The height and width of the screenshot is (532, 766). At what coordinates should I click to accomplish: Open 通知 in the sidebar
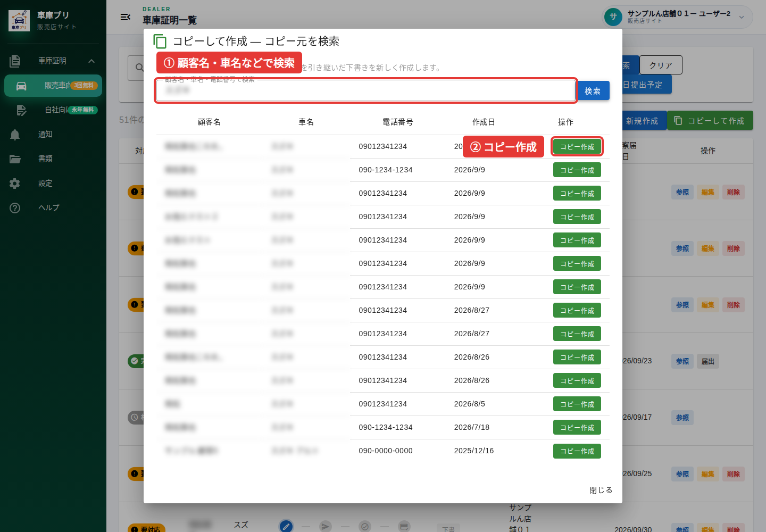coord(53,135)
